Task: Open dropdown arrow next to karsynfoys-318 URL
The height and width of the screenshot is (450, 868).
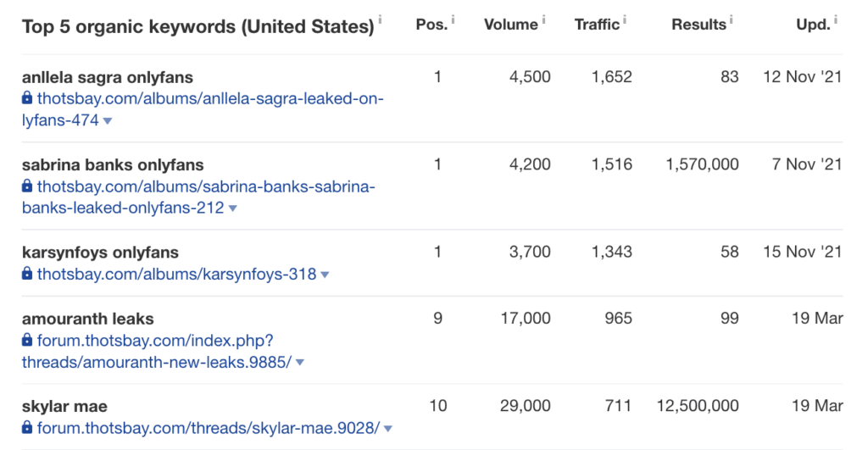Action: [325, 275]
